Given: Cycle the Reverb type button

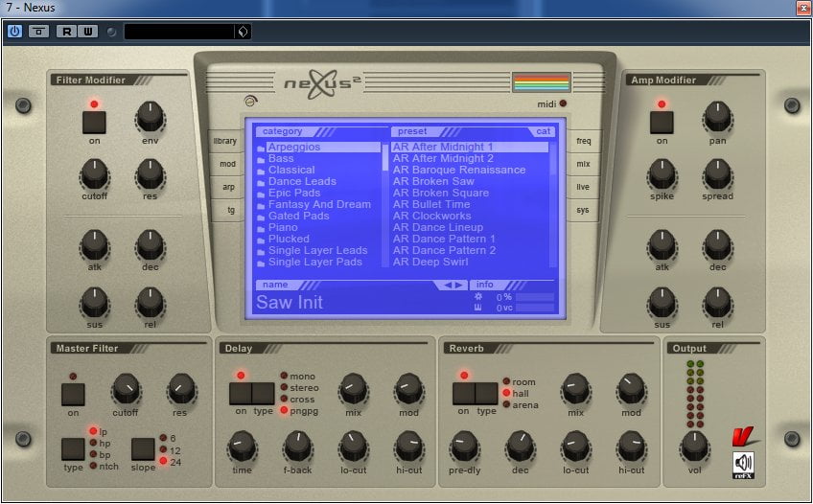Looking at the screenshot, I should point(486,394).
